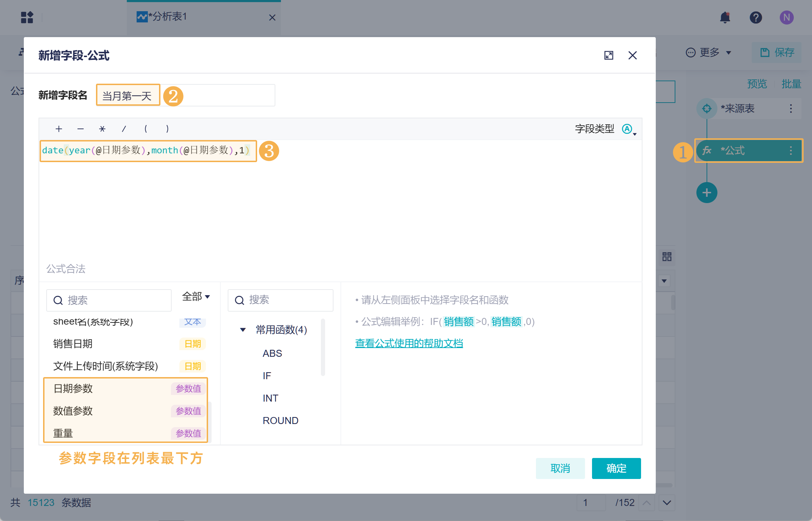Select the 数值参数 parameter
812x521 pixels.
pyautogui.click(x=126, y=411)
